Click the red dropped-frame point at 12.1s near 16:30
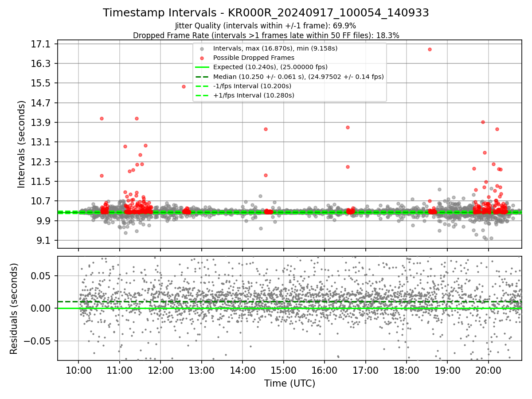Viewport: 532px width, 399px height. tap(348, 167)
